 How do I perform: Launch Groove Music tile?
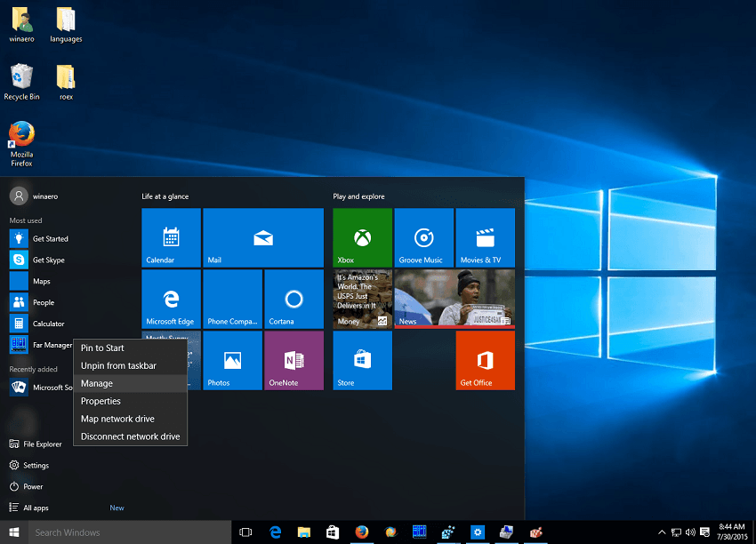[x=423, y=237]
